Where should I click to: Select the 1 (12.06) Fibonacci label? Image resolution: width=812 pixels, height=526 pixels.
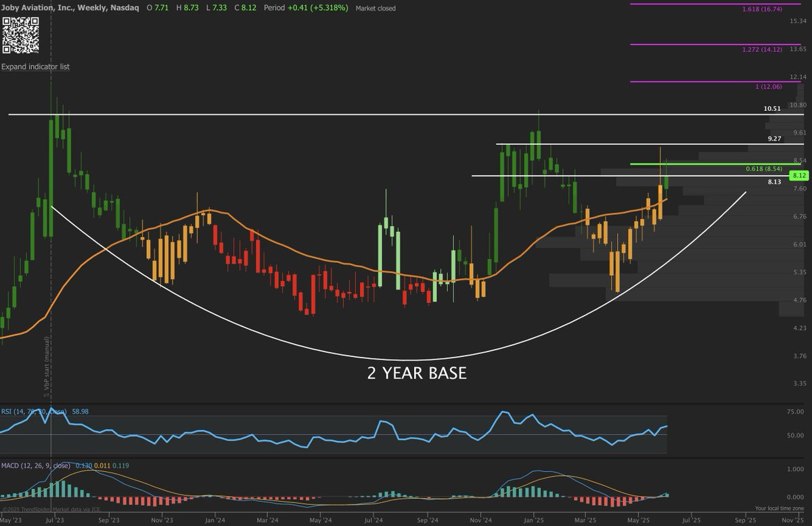[768, 87]
